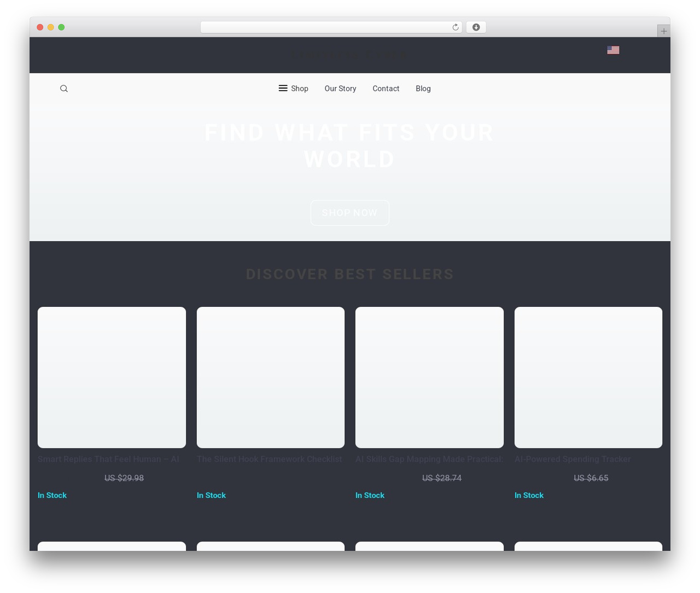The image size is (700, 593).
Task: Select the US $6.65 price text
Action: [591, 478]
